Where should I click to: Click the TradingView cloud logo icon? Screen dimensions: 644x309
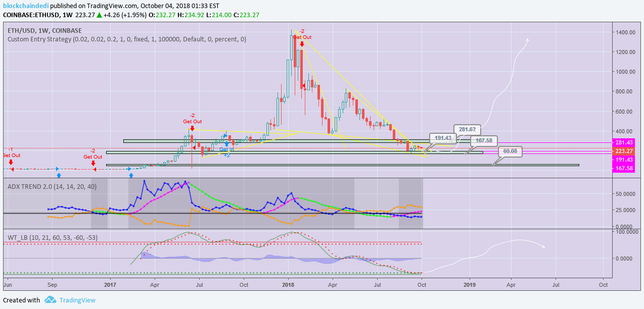point(50,300)
